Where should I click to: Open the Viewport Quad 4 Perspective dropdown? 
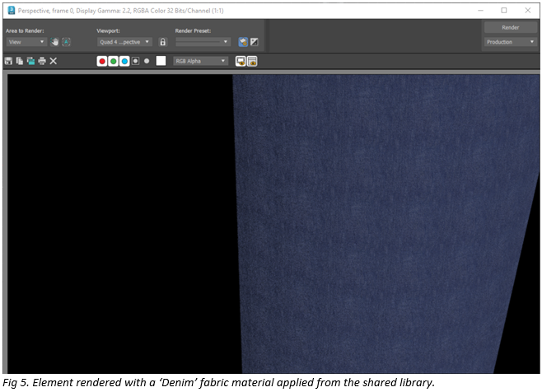[124, 42]
